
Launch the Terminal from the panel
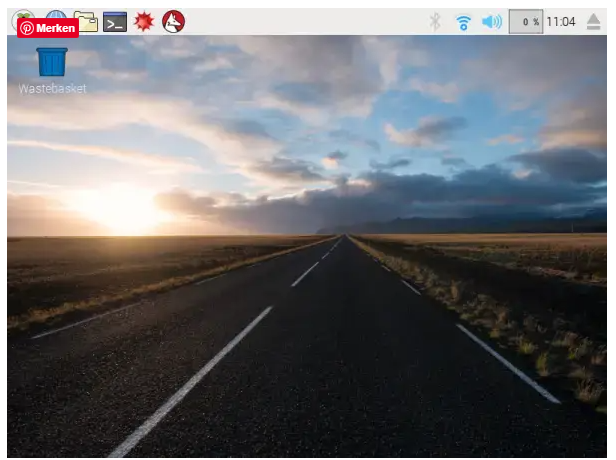[x=115, y=22]
